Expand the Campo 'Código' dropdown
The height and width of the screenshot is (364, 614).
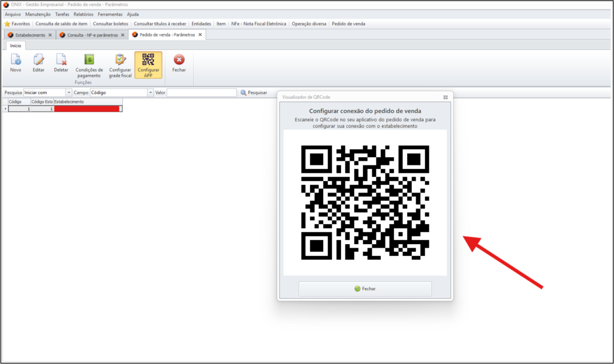click(151, 93)
